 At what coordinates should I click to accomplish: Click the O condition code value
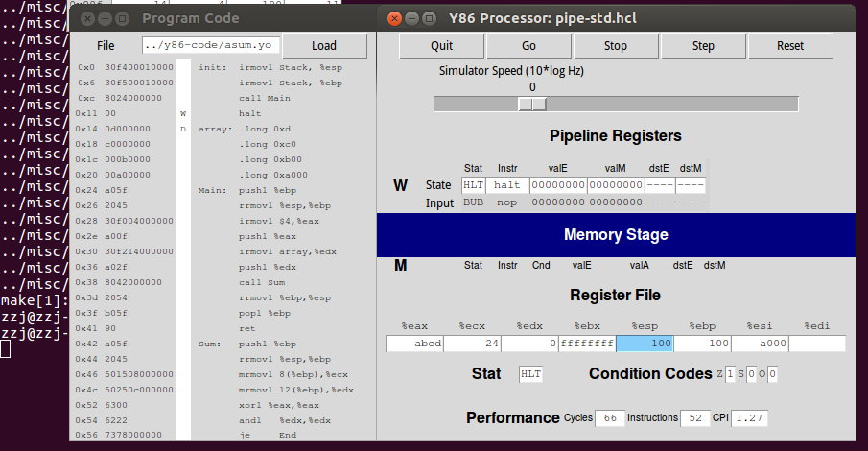[x=773, y=374]
